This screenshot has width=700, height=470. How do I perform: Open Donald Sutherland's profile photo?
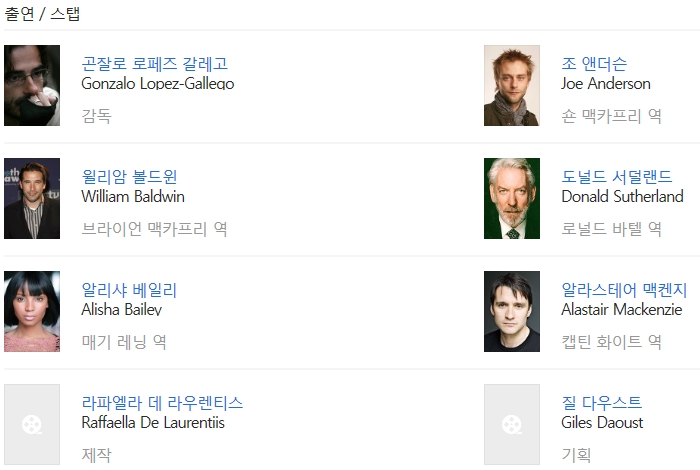(x=512, y=198)
